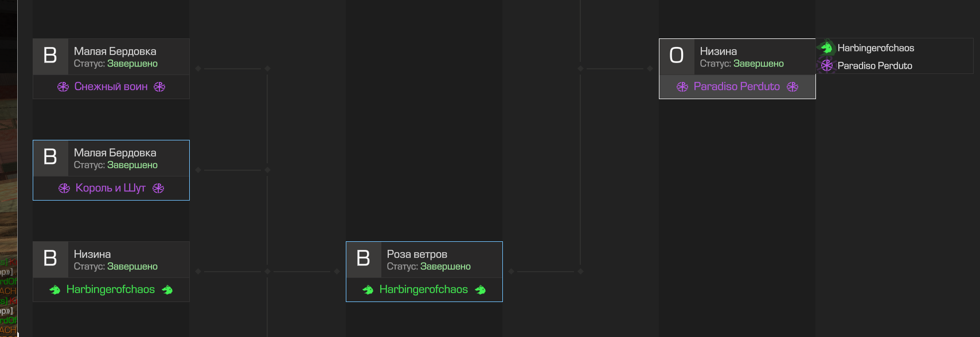The image size is (980, 337).
Task: Click the Paradiso Perduto winner name in the Низина card
Action: click(x=737, y=87)
